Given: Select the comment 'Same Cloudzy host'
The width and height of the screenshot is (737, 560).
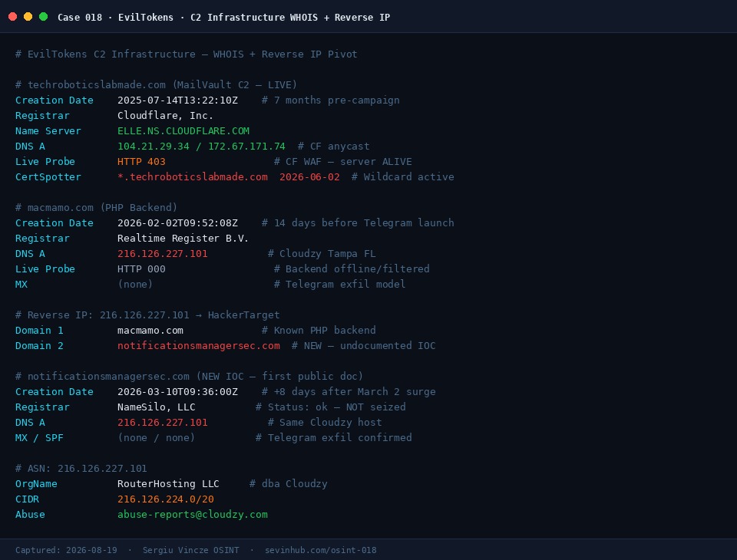Looking at the screenshot, I should 330,423.
